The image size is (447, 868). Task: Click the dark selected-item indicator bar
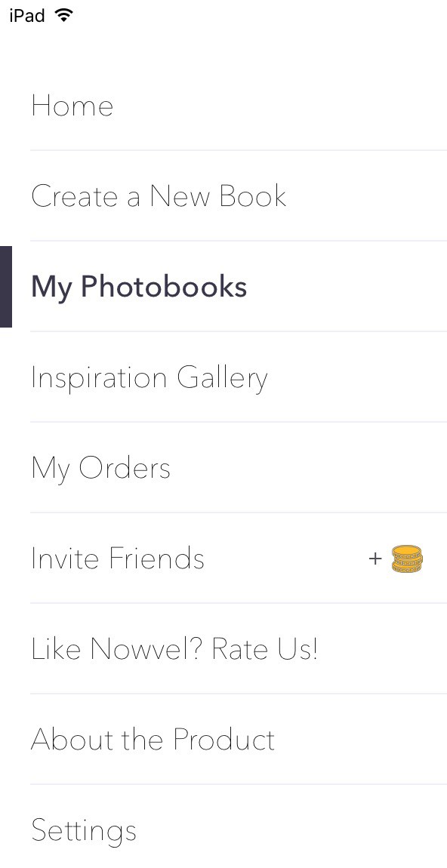(x=5, y=287)
